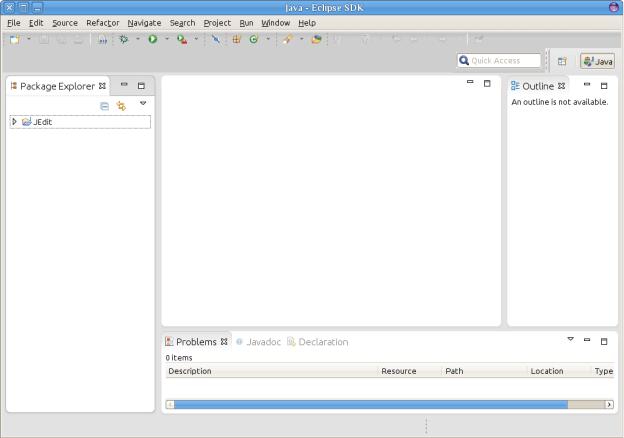Open the Package Explorer view menu
Viewport: 624px width, 438px height.
click(143, 103)
